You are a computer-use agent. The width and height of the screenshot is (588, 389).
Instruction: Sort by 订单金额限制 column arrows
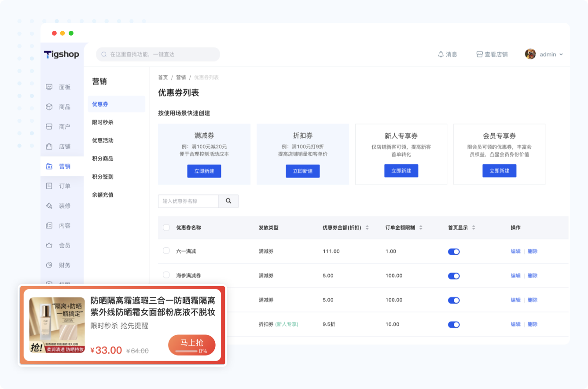point(421,228)
